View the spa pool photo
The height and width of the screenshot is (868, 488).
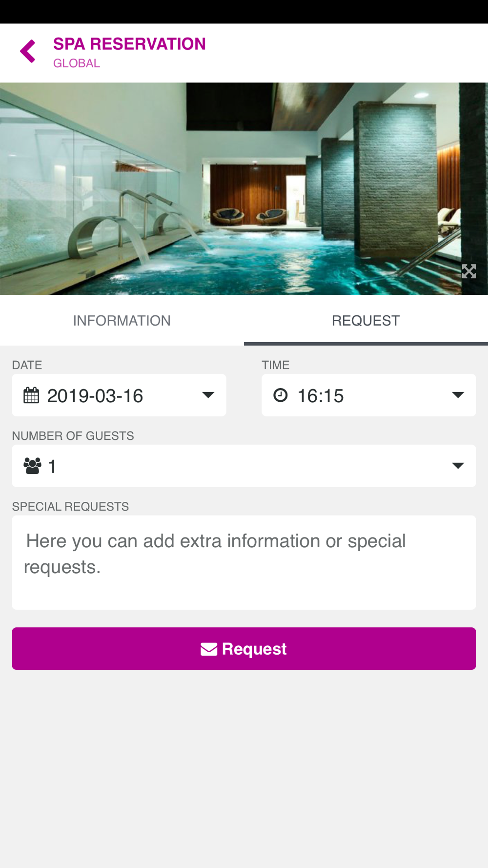point(244,188)
